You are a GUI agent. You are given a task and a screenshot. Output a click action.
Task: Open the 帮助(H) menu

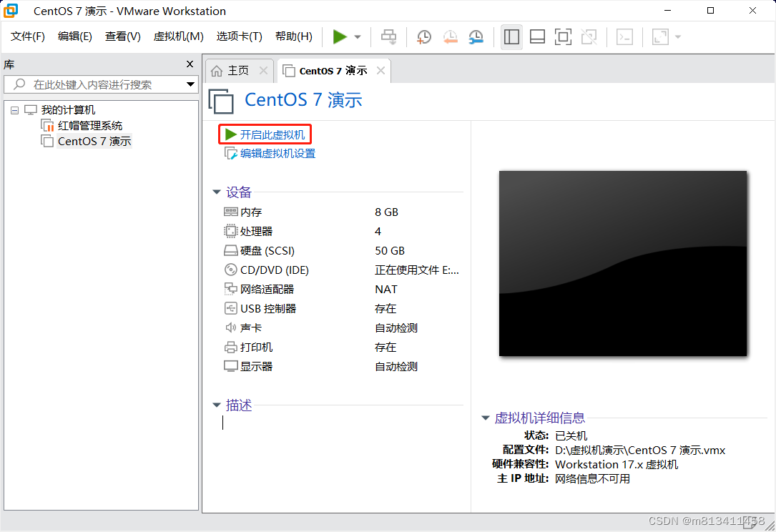294,36
